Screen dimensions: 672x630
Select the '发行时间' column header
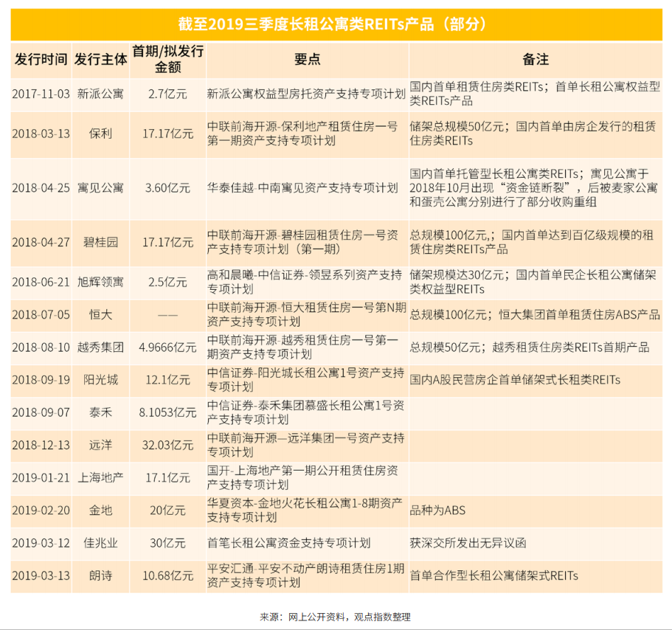41,59
